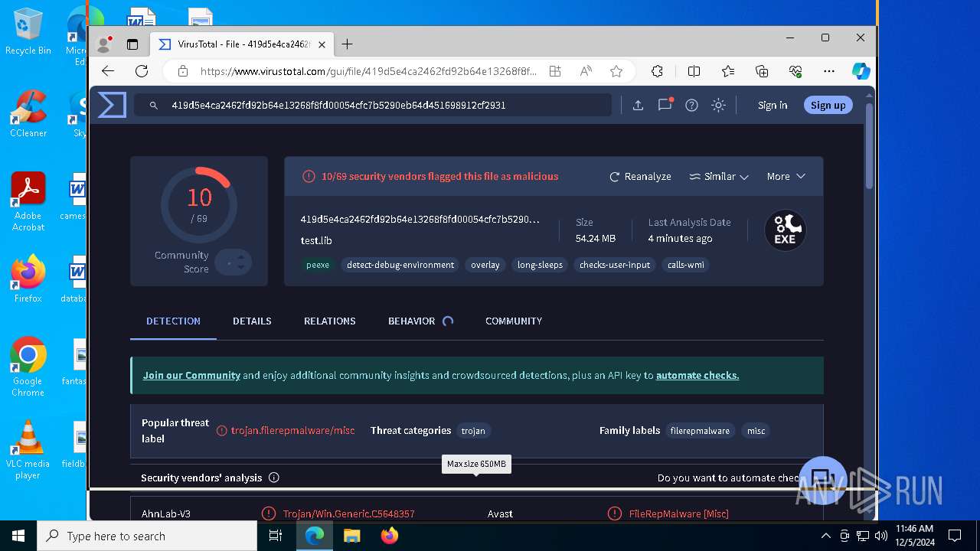
Task: Expand the More dropdown
Action: (x=786, y=176)
